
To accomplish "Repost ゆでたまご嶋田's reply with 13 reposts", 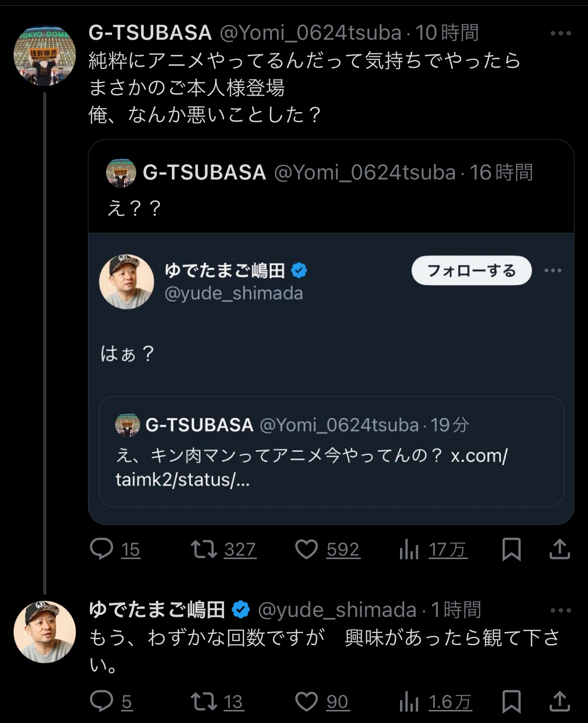I will (204, 701).
